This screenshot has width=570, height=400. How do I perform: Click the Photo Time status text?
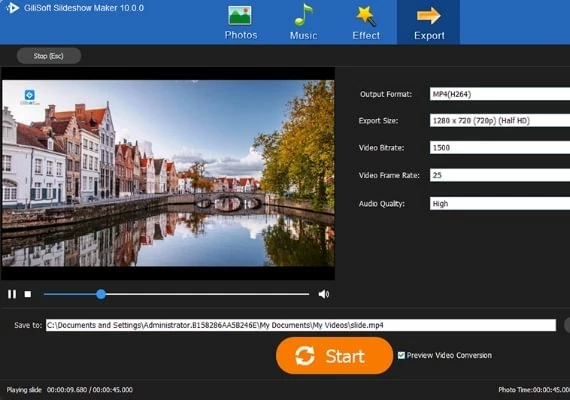click(534, 390)
